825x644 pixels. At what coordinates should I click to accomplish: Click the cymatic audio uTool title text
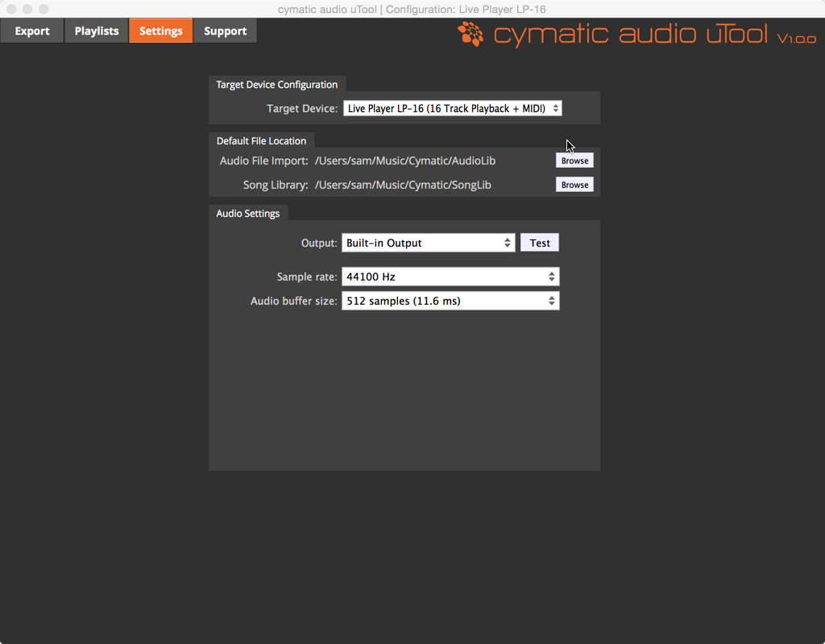point(631,34)
